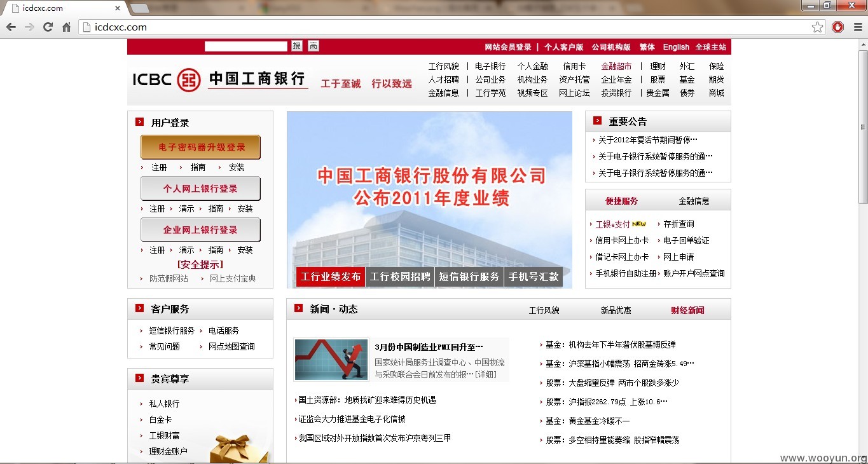
Task: Switch language to 繁体
Action: click(x=647, y=47)
